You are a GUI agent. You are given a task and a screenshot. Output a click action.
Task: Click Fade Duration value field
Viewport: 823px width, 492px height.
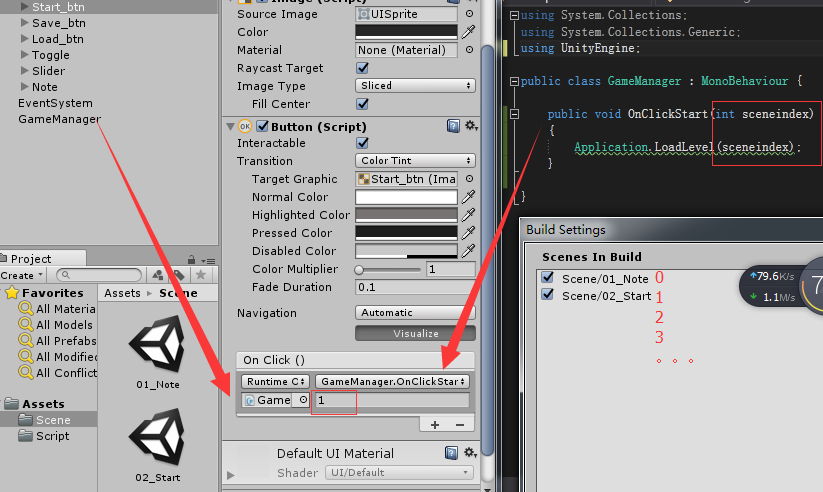(415, 287)
